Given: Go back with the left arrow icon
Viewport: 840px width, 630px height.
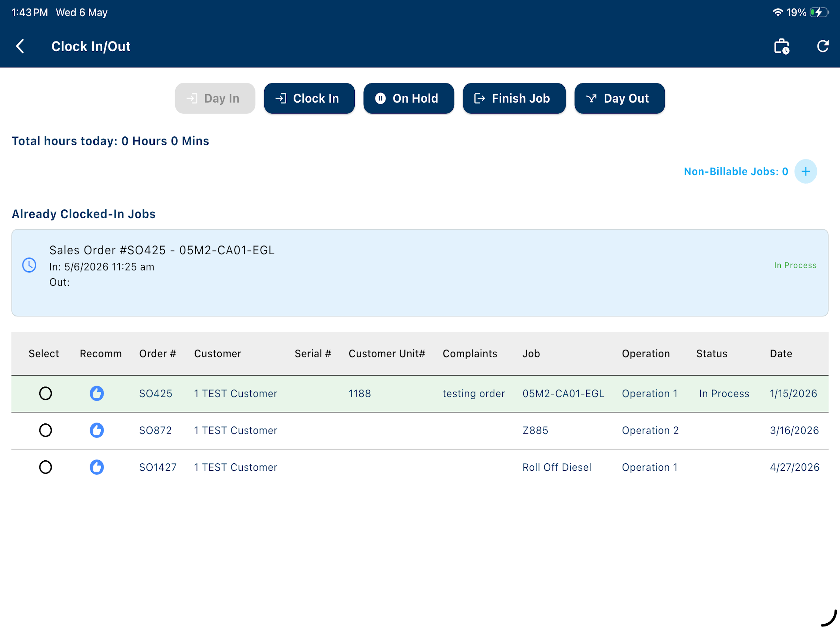Looking at the screenshot, I should [20, 46].
